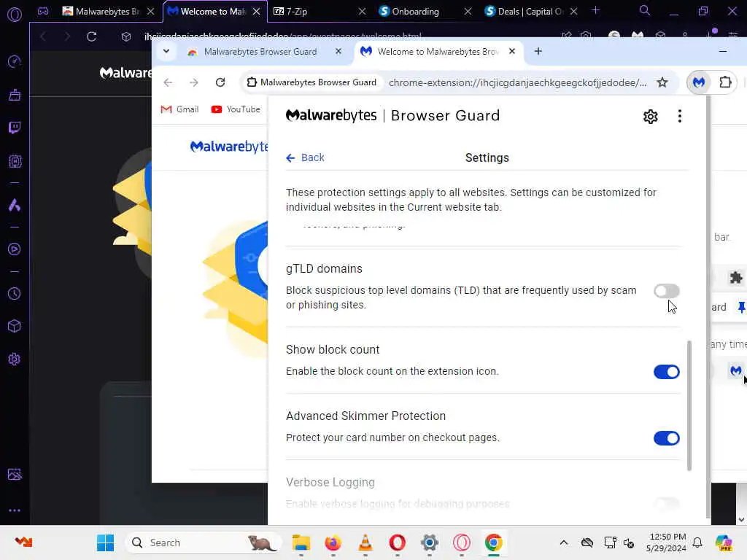This screenshot has width=747, height=560.
Task: Go back from Settings panel
Action: (x=305, y=157)
